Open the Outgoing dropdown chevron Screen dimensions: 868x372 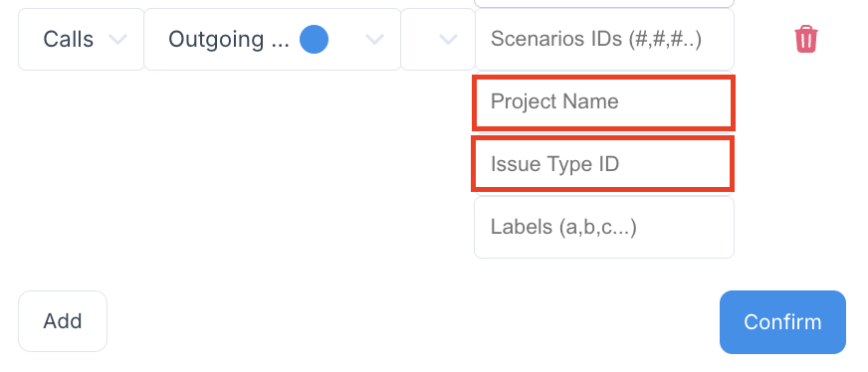374,39
